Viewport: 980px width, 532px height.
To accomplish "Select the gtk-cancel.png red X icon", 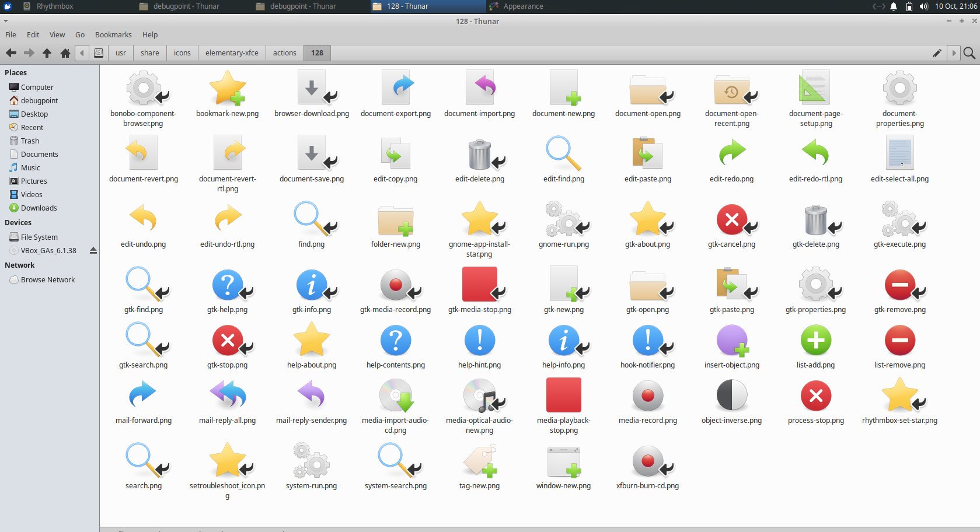I will pyautogui.click(x=731, y=220).
